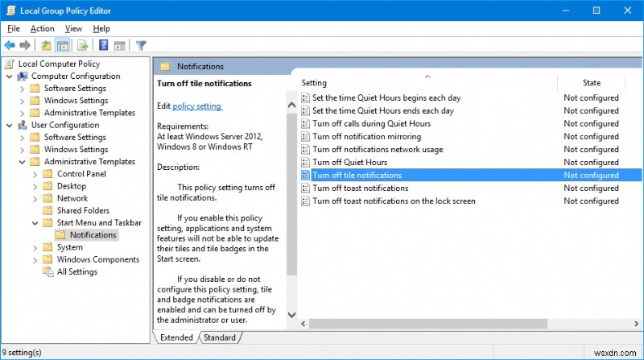Viewport: 644px width, 360px height.
Task: Expand the Control Panel node
Action: point(35,175)
